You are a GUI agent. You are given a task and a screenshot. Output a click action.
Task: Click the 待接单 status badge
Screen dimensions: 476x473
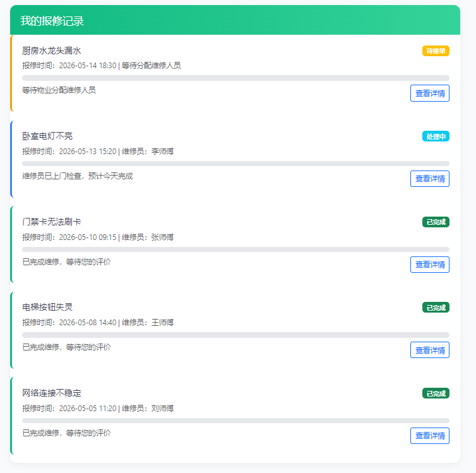436,51
